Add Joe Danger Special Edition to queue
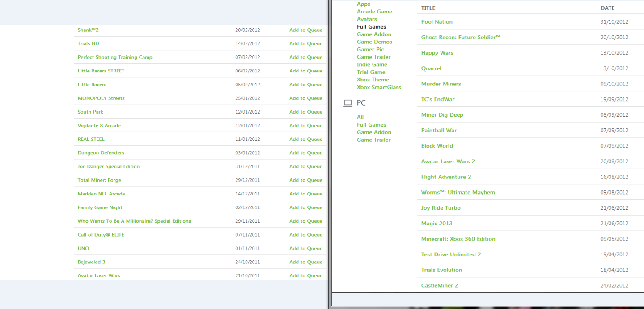The height and width of the screenshot is (309, 644). (x=306, y=167)
